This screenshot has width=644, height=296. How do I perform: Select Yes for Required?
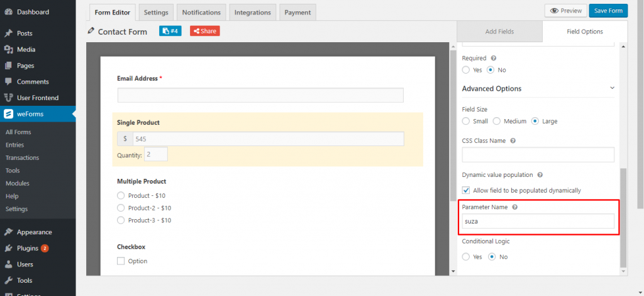pos(466,70)
